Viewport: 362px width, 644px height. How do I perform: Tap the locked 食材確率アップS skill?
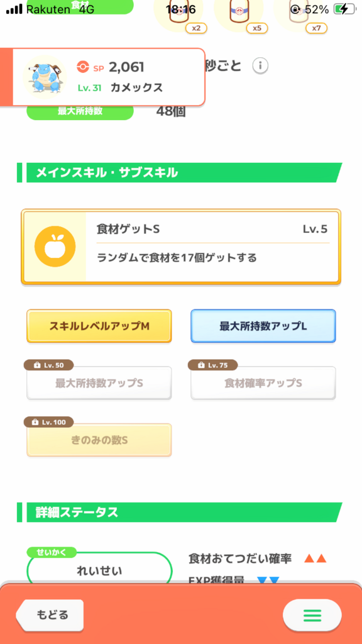pos(263,383)
